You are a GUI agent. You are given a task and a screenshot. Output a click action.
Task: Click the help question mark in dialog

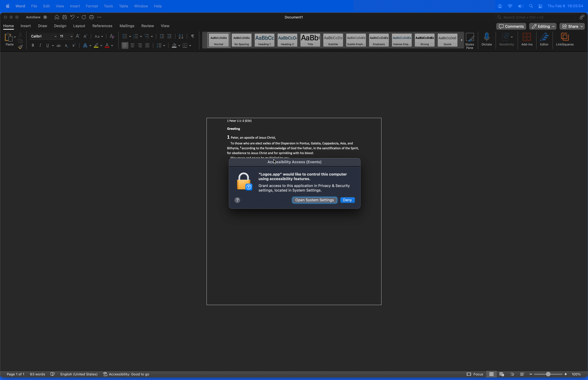pyautogui.click(x=237, y=200)
